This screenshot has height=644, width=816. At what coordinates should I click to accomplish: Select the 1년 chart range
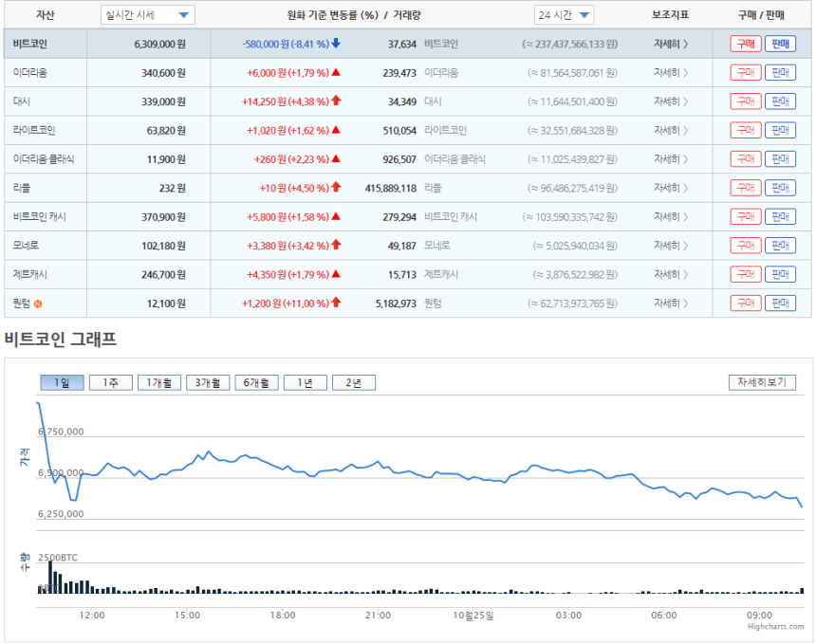click(x=305, y=383)
